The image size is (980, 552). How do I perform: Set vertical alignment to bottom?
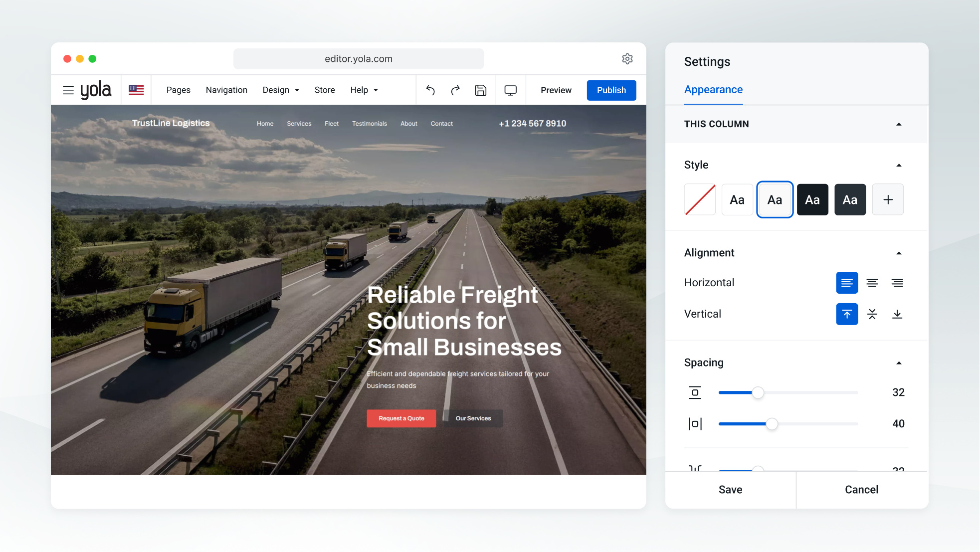pos(897,314)
